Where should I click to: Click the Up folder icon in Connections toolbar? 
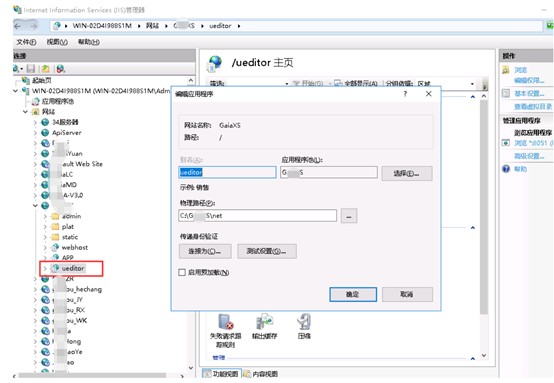click(45, 69)
